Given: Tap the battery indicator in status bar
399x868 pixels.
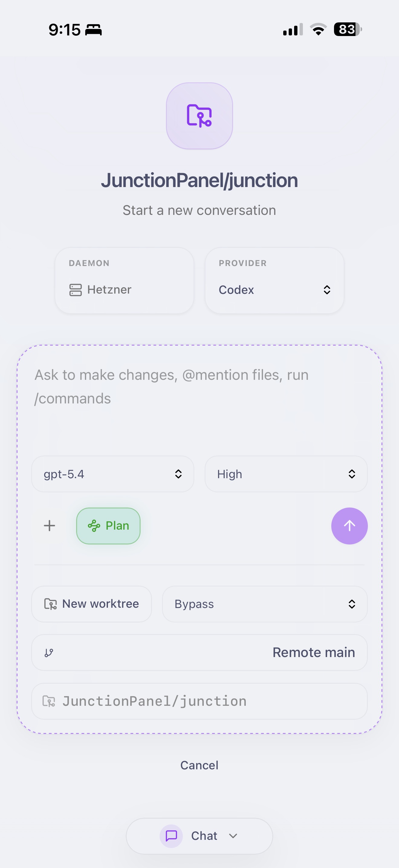Looking at the screenshot, I should point(348,29).
